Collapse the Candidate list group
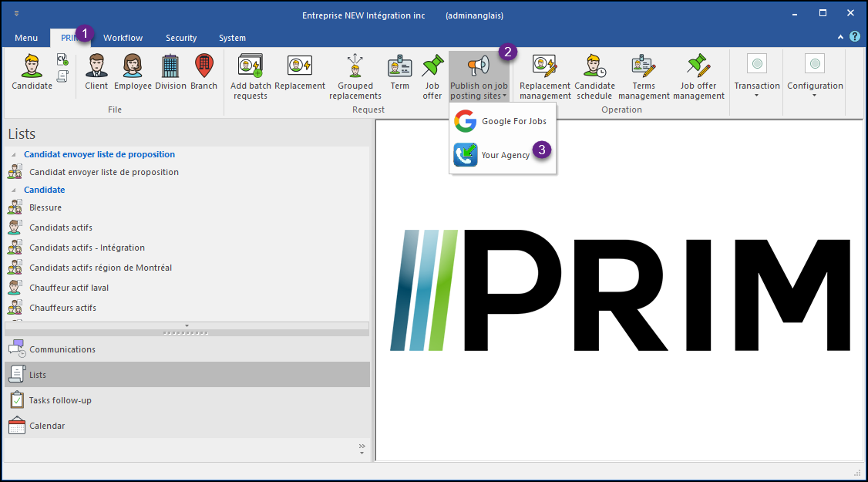The height and width of the screenshot is (482, 868). point(14,190)
